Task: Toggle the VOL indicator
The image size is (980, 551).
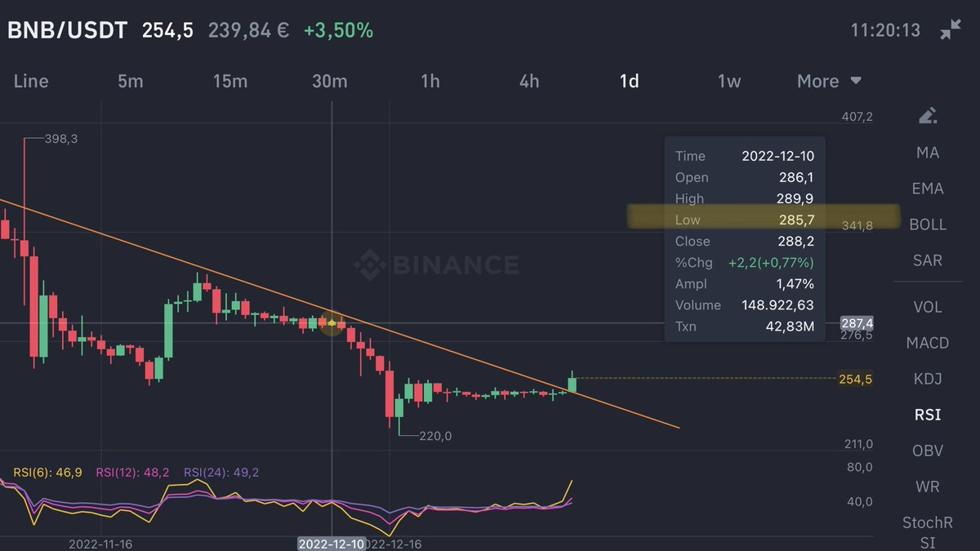Action: (928, 307)
